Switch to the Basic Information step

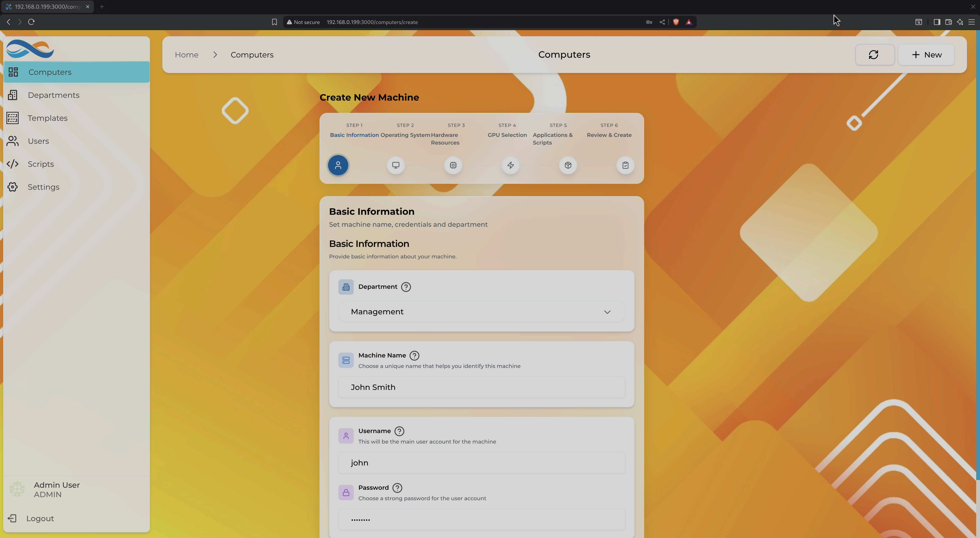point(338,165)
